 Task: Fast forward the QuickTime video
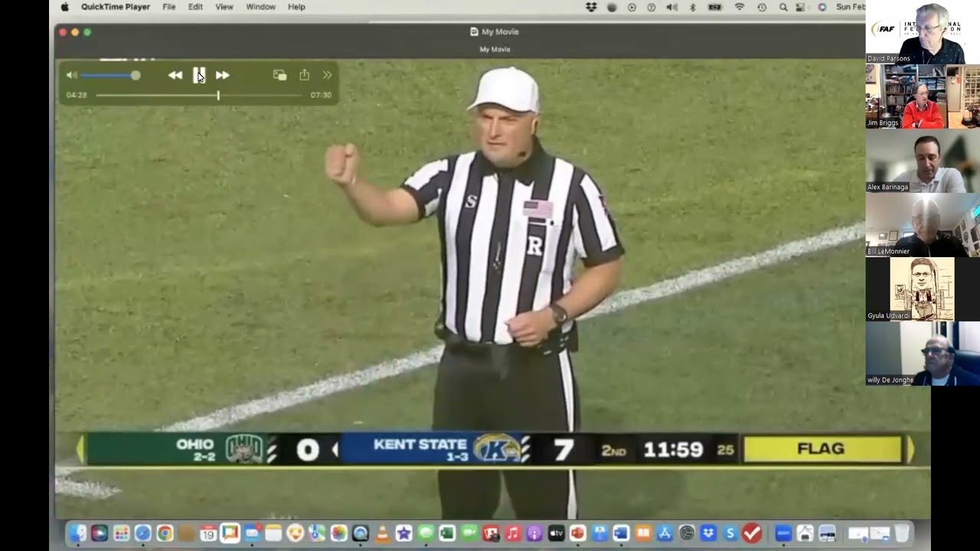pyautogui.click(x=223, y=75)
